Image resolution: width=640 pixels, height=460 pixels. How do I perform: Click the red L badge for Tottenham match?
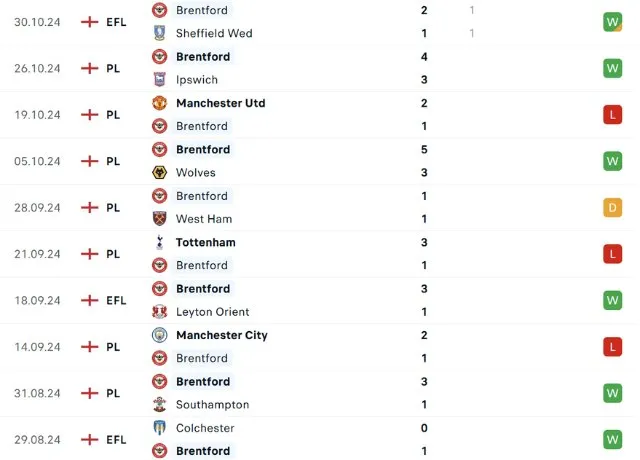pos(612,254)
